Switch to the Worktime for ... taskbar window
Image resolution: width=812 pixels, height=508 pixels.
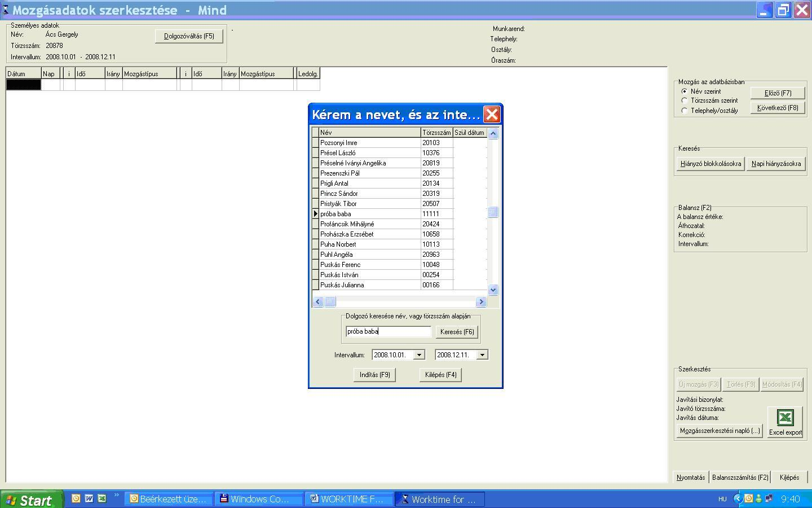[440, 499]
